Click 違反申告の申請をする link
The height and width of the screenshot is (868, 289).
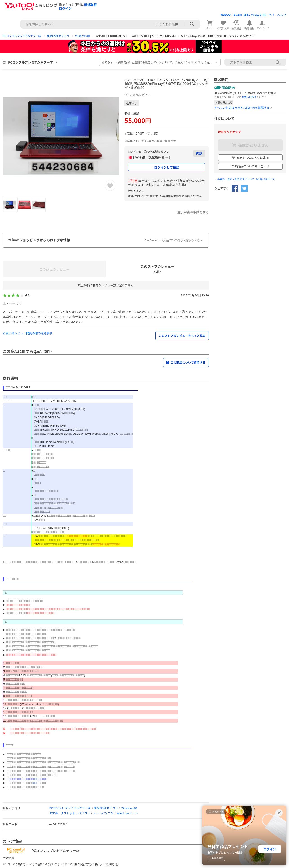pos(193,212)
